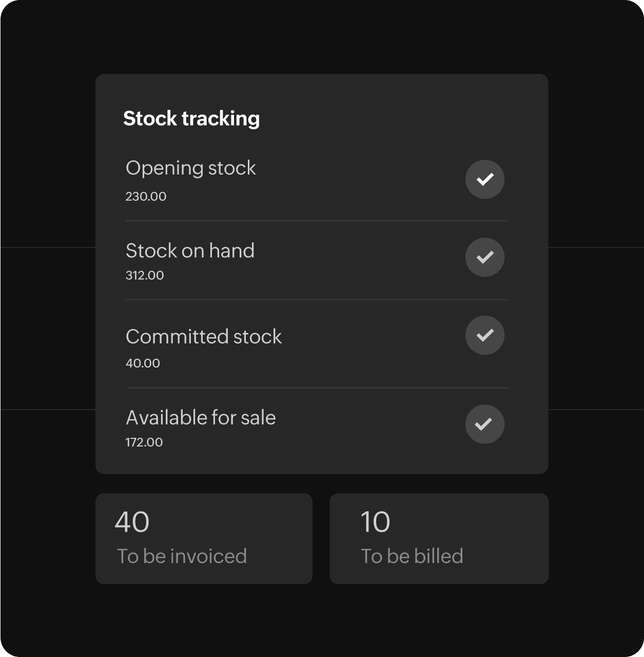Select the Opening stock label
The height and width of the screenshot is (657, 644).
click(x=190, y=168)
